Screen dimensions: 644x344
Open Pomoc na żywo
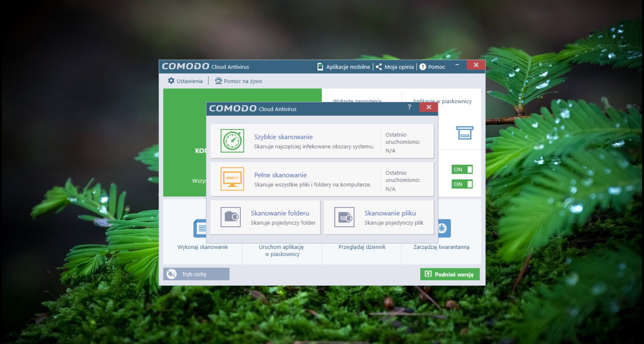pyautogui.click(x=239, y=81)
